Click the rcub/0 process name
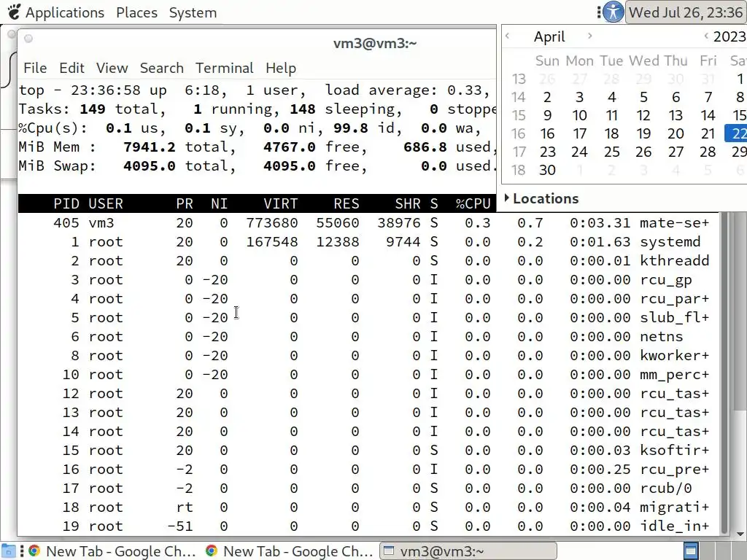747x560 pixels. (x=665, y=489)
